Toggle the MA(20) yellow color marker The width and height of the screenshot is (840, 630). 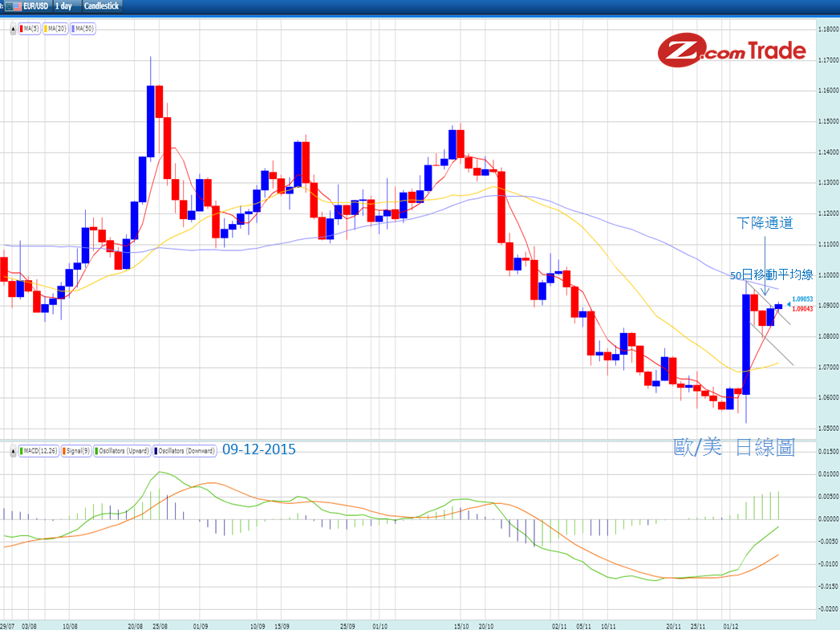[x=47, y=28]
